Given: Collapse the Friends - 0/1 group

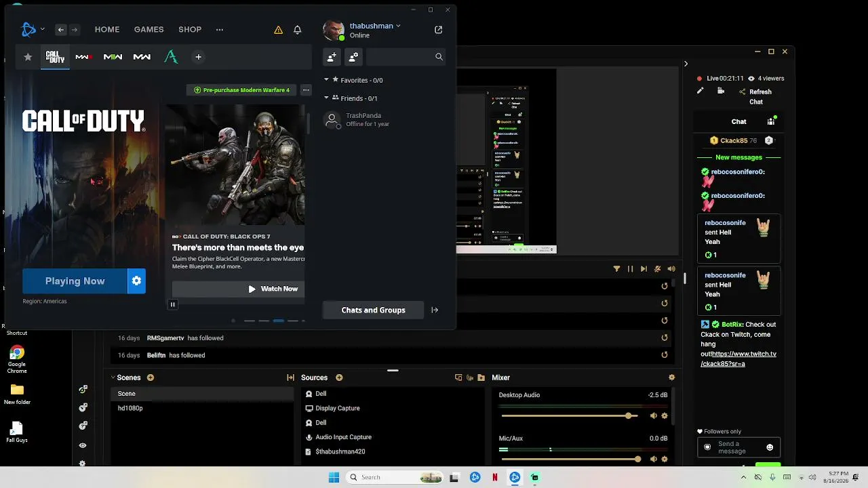Looking at the screenshot, I should pos(326,98).
